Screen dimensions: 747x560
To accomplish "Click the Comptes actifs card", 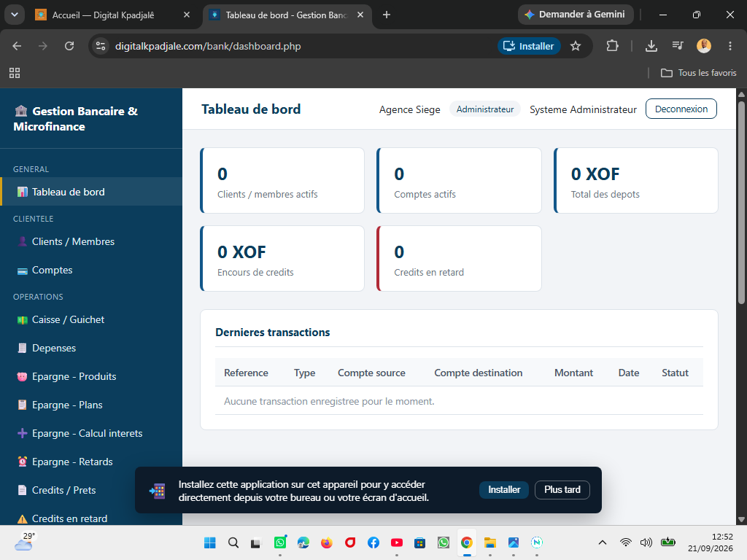I will pos(460,181).
